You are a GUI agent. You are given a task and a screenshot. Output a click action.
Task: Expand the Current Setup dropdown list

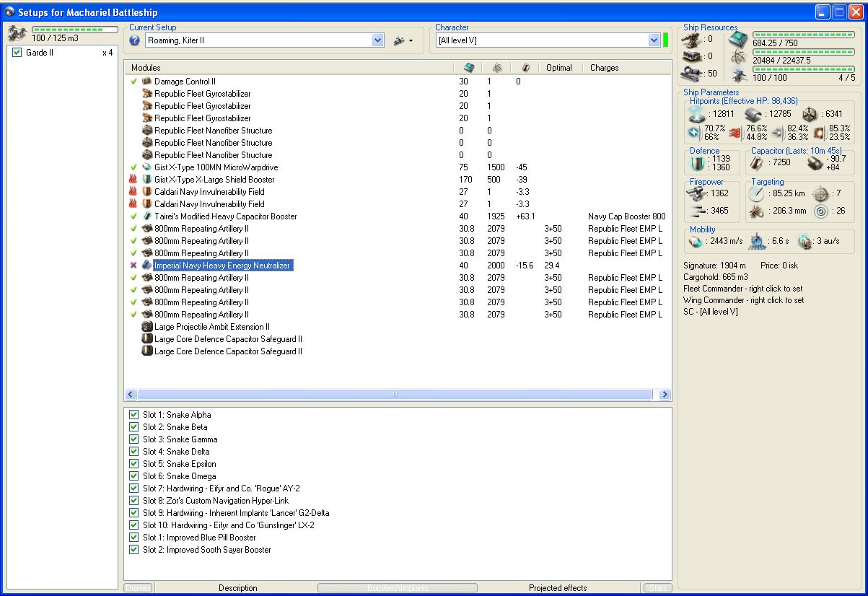click(377, 41)
